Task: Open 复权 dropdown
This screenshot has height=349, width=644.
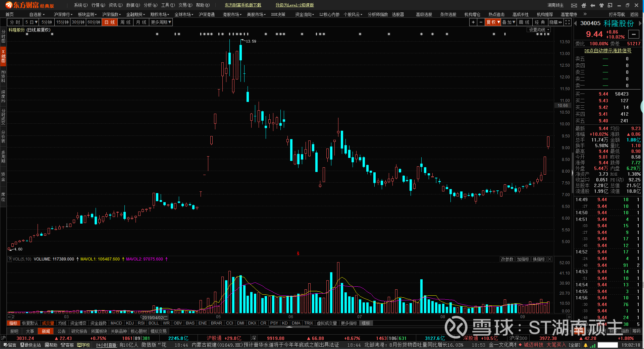Action: coord(493,22)
